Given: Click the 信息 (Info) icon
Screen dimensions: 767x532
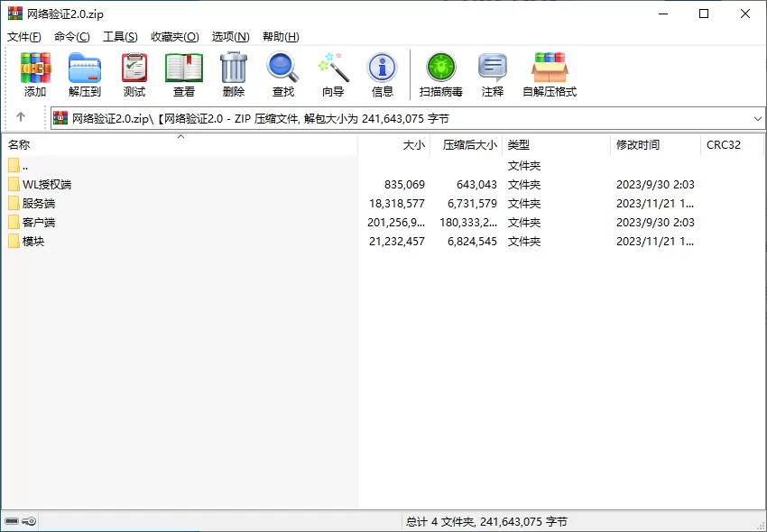Looking at the screenshot, I should (x=382, y=72).
